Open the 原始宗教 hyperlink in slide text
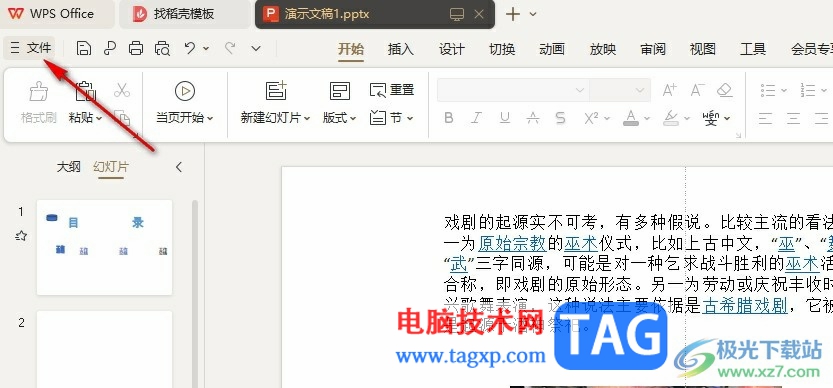Viewport: 833px width, 388px height. [512, 243]
